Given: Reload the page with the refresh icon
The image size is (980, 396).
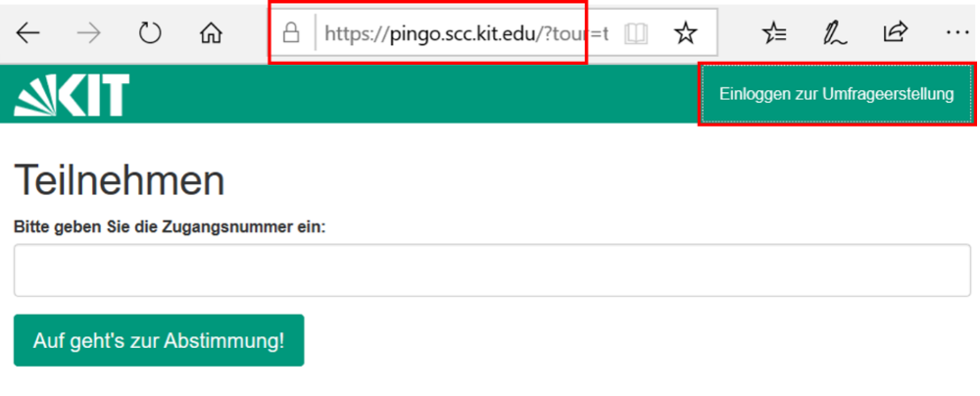Looking at the screenshot, I should pos(150,33).
